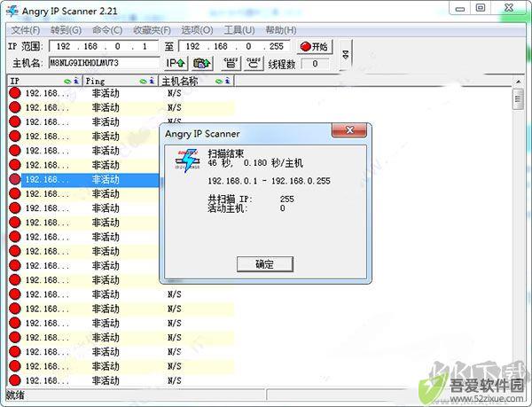Click 确定 to dismiss the scan dialog

(x=264, y=264)
